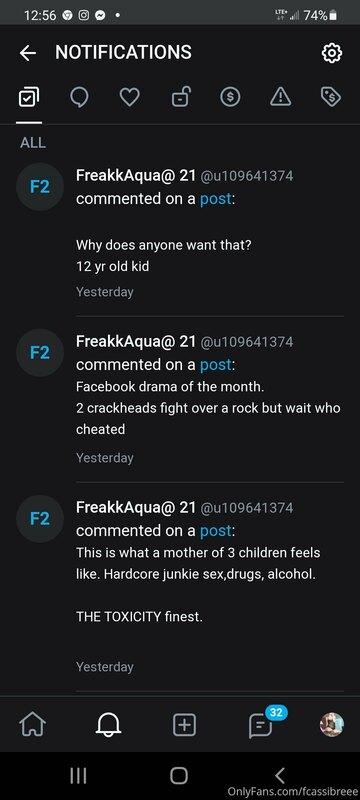Open the post link in first notification
This screenshot has height=800, width=360.
click(216, 198)
